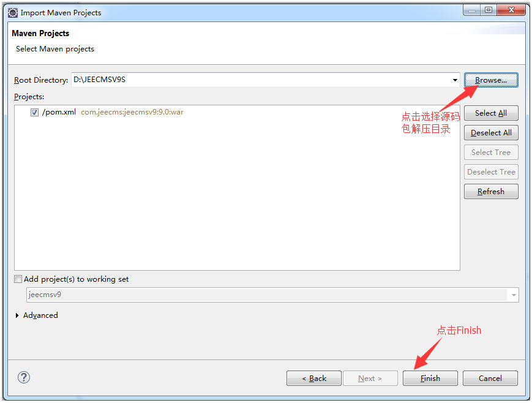532x403 pixels.
Task: Minimize the Import Maven Projects window
Action: tap(471, 10)
